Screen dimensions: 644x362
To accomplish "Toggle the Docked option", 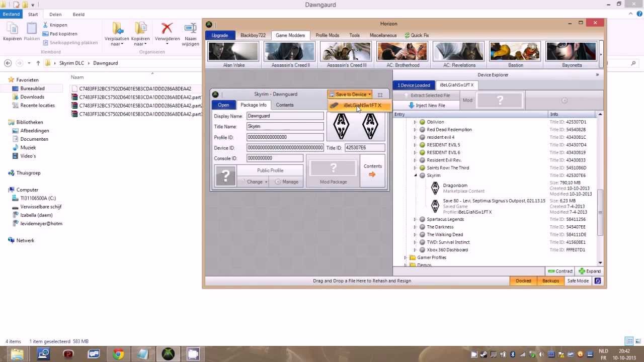I will pos(523,281).
